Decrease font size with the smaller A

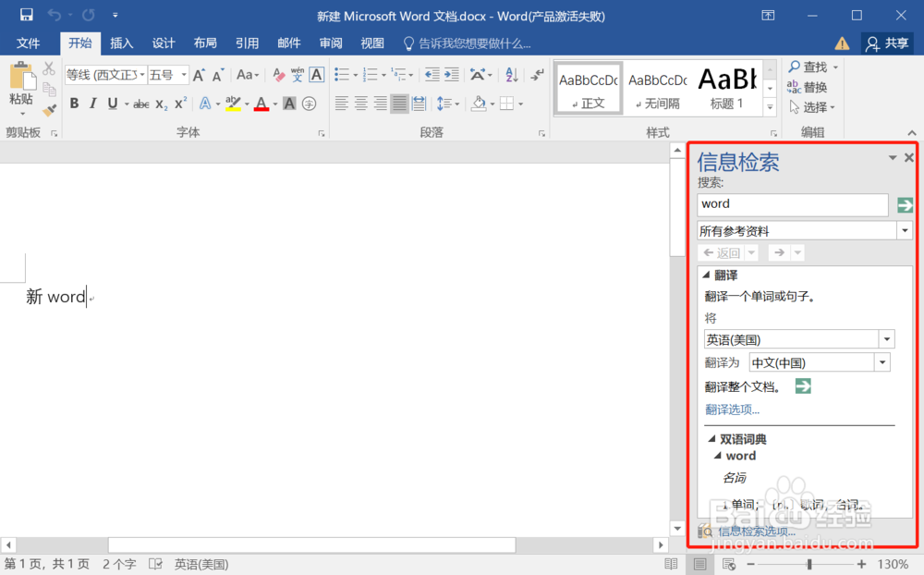click(x=218, y=75)
